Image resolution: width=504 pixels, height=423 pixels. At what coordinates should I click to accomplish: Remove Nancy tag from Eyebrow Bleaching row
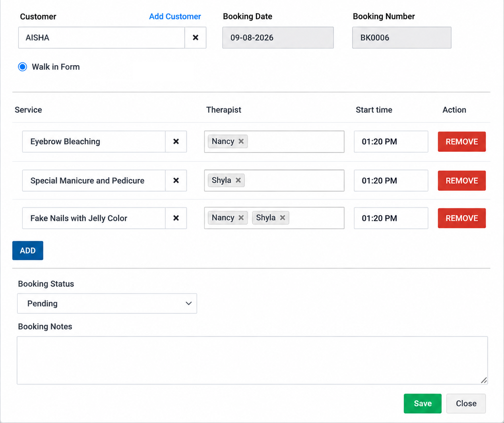pos(241,141)
